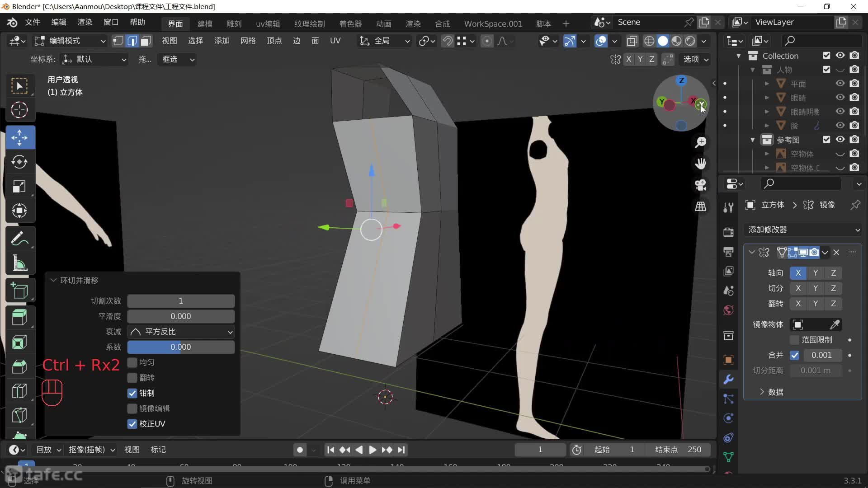This screenshot has height=488, width=868.
Task: Activate the 3D cursor tool
Action: 19,110
